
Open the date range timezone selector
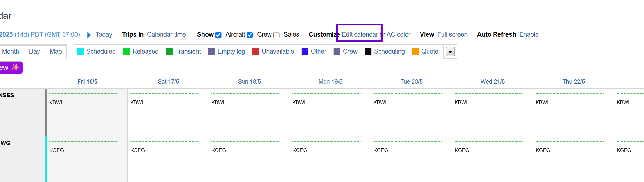coord(40,34)
